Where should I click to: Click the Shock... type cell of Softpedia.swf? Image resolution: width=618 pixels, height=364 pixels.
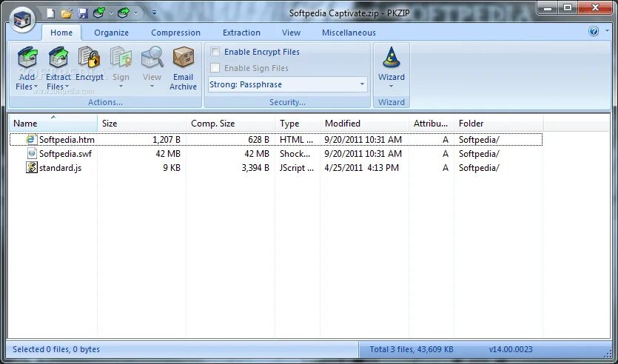295,154
